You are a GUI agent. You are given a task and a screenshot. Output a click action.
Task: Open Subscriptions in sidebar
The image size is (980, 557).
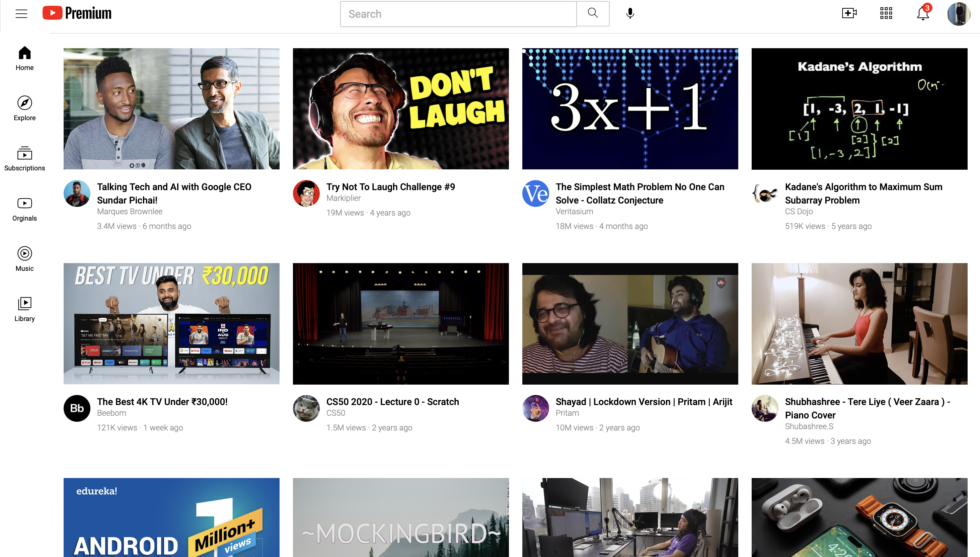click(24, 158)
